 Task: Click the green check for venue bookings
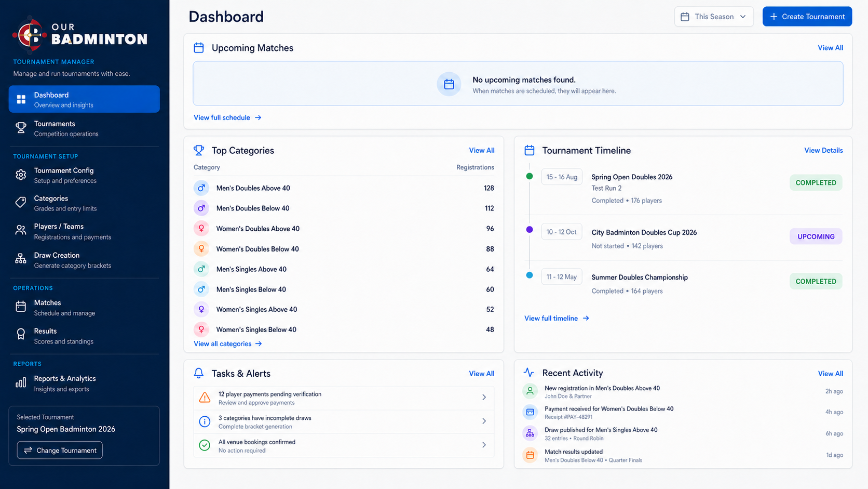pyautogui.click(x=205, y=445)
